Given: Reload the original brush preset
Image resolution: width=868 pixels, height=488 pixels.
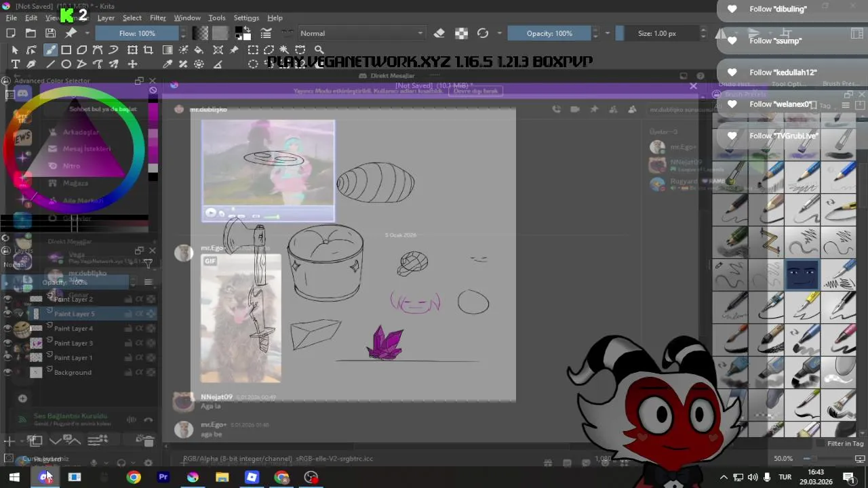Looking at the screenshot, I should coord(483,33).
